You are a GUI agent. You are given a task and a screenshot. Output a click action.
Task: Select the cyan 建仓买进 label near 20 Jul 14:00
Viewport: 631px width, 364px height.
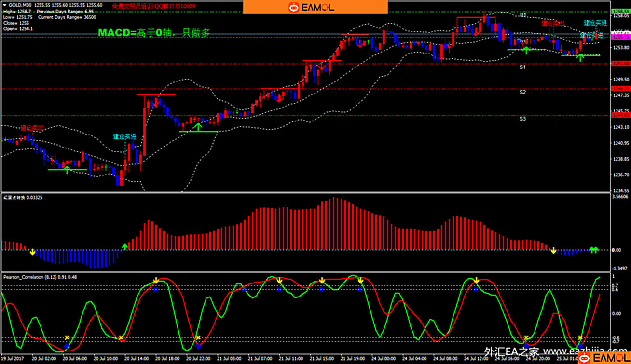tap(124, 137)
